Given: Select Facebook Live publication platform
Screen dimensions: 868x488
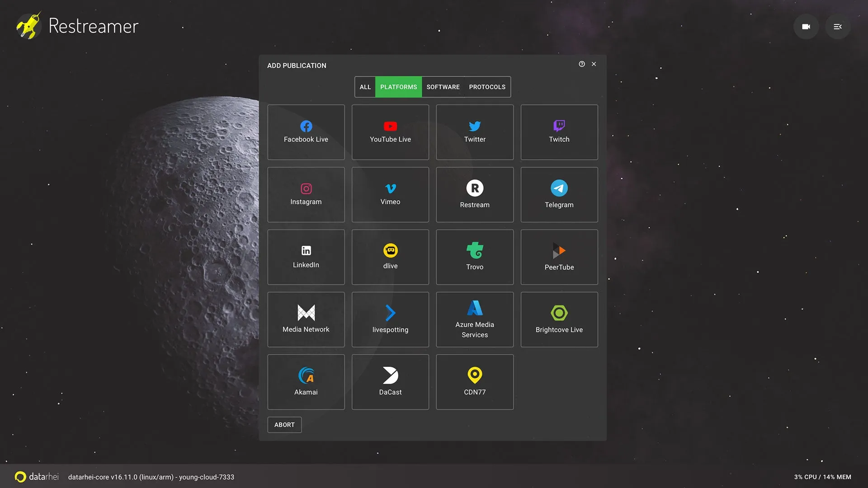Looking at the screenshot, I should tap(306, 132).
